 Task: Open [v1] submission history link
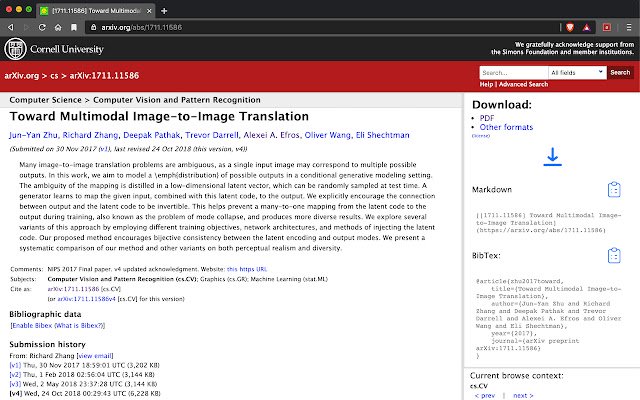[15, 365]
